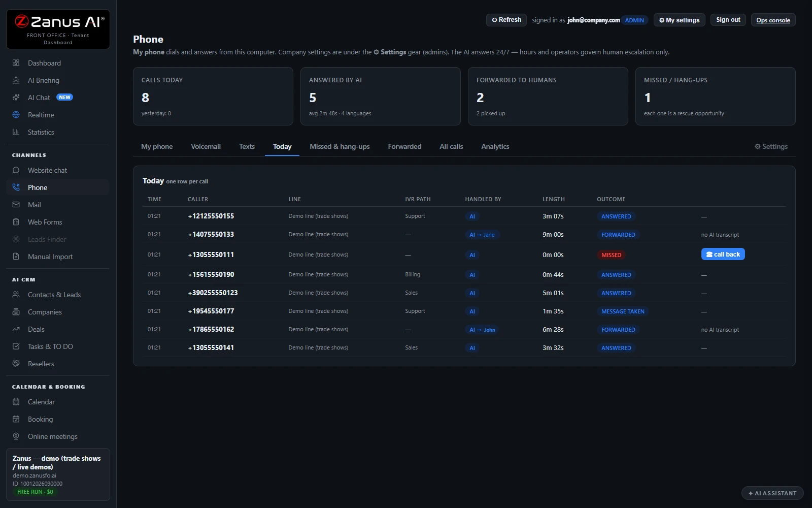Open Contacts & Leads people icon
Viewport: 812px width, 508px height.
16,295
